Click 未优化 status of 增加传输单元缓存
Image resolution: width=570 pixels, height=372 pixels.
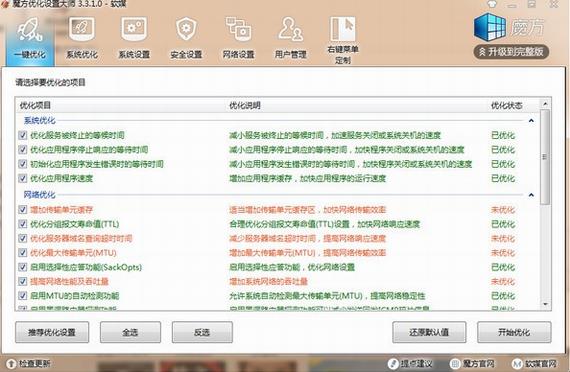coord(503,210)
